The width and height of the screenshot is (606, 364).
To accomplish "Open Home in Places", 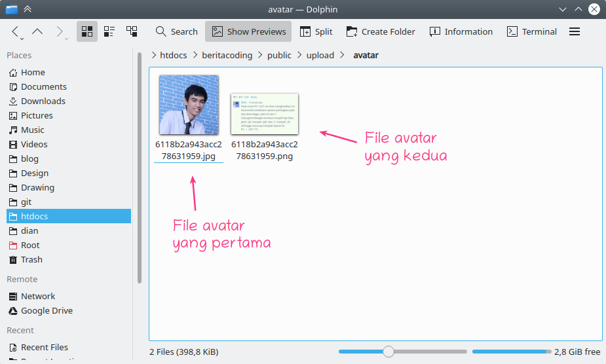I will 69,72.
